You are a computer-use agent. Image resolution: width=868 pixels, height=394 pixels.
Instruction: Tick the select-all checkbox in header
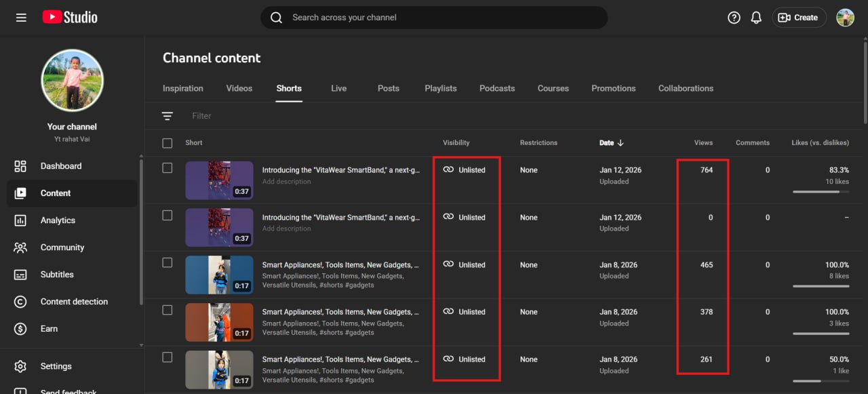167,143
